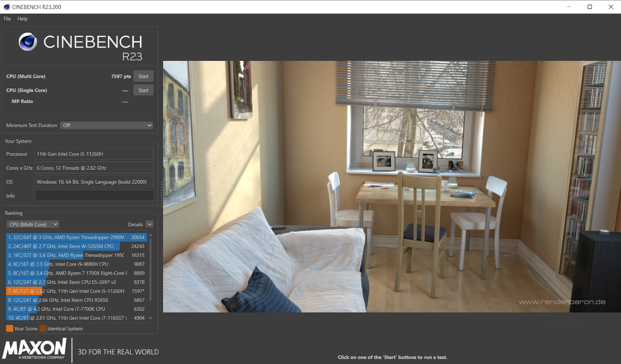Click the Cinebench logo sphere icon

(x=28, y=42)
